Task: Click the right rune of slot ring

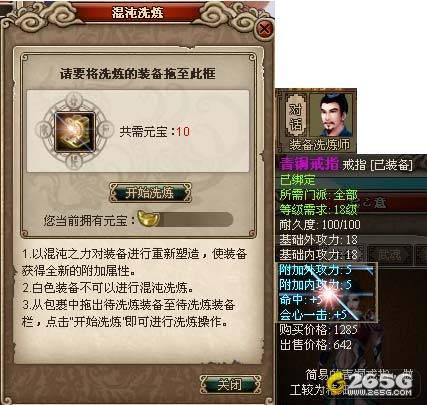Action: click(x=106, y=131)
